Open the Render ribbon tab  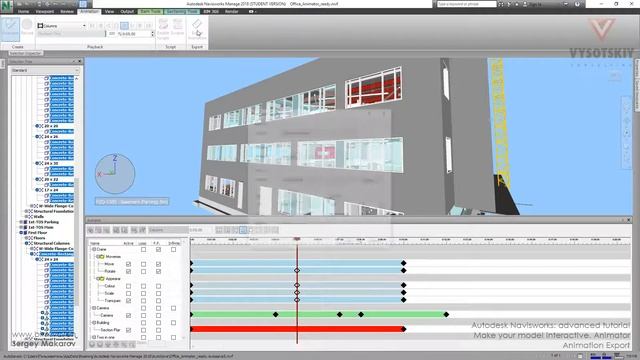pos(231,11)
